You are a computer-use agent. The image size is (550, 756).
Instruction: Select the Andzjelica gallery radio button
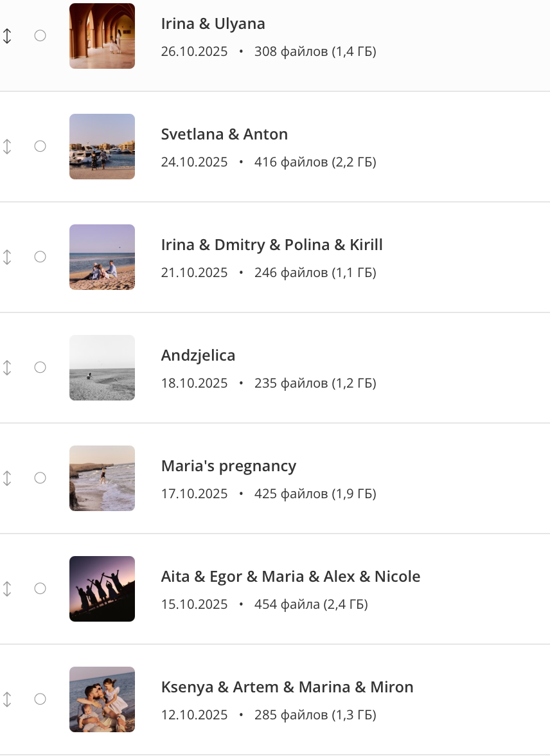pyautogui.click(x=40, y=368)
